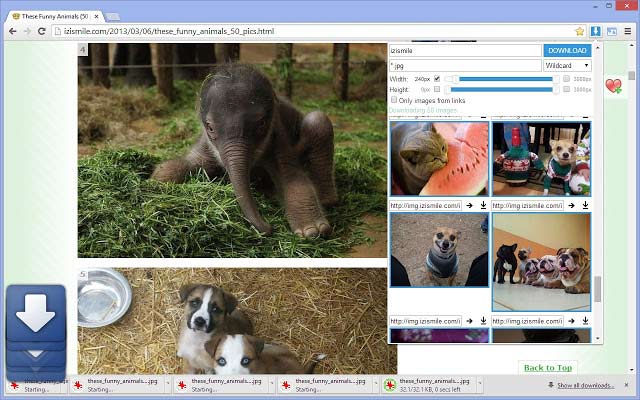Check 'Only images from links' option

click(x=394, y=100)
